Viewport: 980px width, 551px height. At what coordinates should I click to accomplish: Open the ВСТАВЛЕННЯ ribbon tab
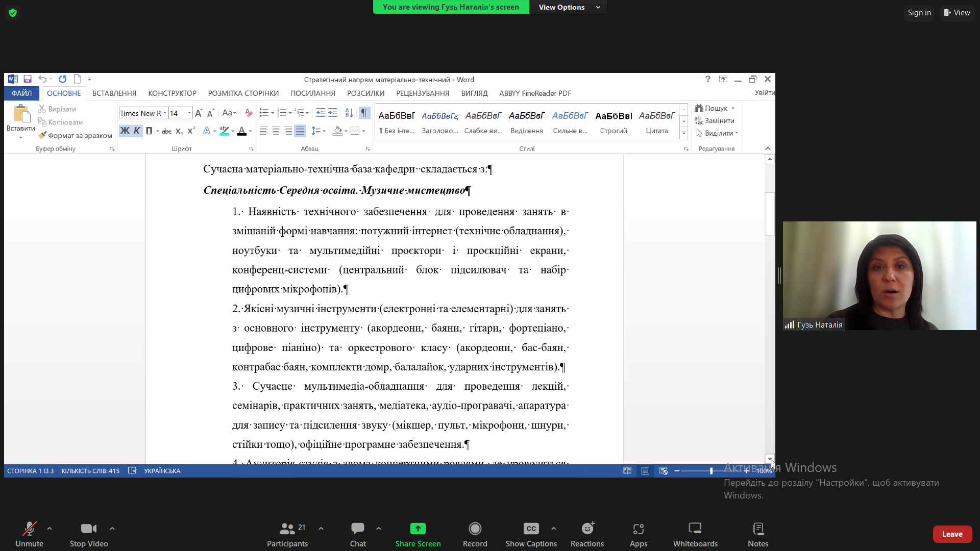tap(114, 93)
